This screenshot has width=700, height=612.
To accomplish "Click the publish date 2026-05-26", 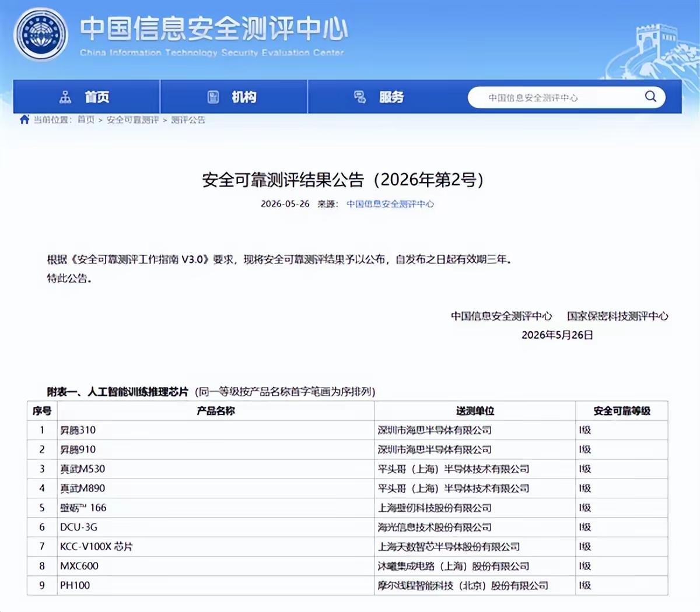I will tap(285, 204).
